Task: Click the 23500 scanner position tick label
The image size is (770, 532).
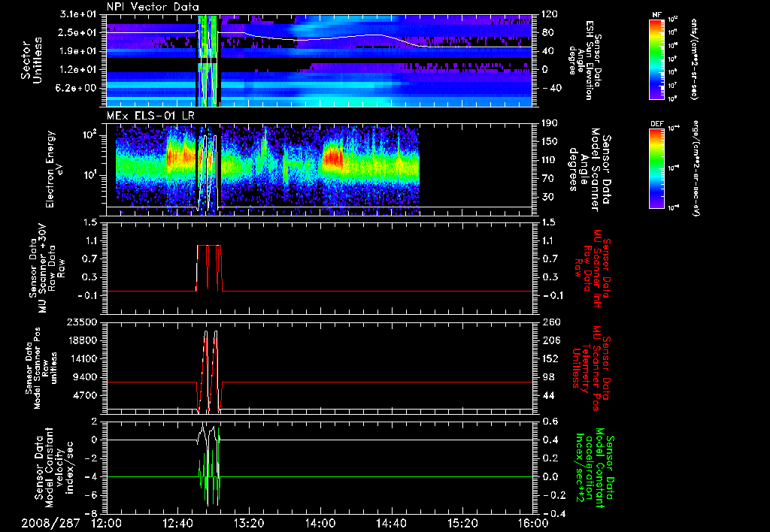Action: [82, 322]
